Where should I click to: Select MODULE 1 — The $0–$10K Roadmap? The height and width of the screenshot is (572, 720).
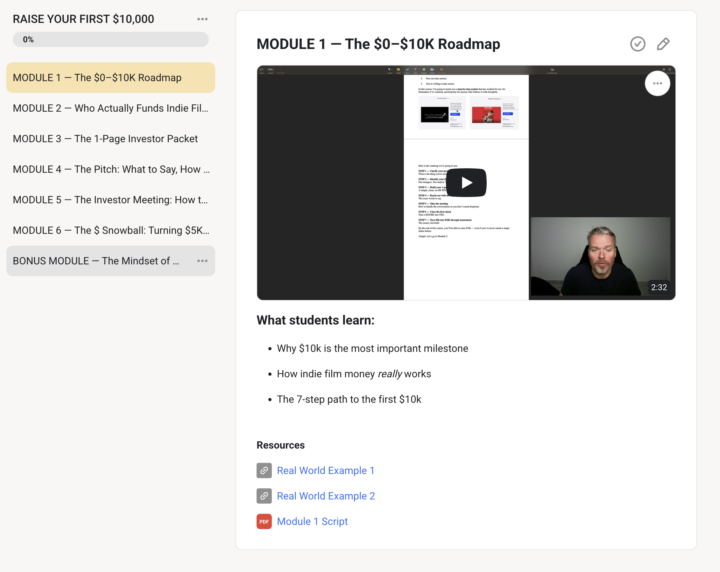[110, 78]
